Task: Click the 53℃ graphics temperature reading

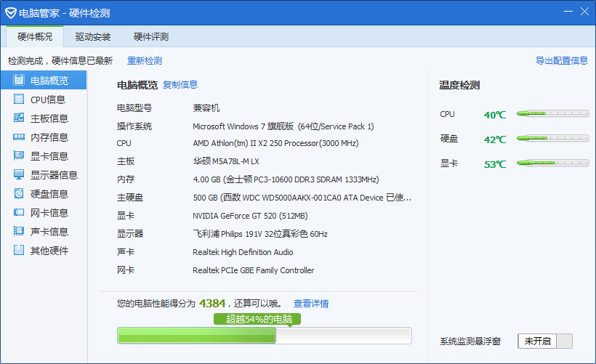Action: click(495, 164)
